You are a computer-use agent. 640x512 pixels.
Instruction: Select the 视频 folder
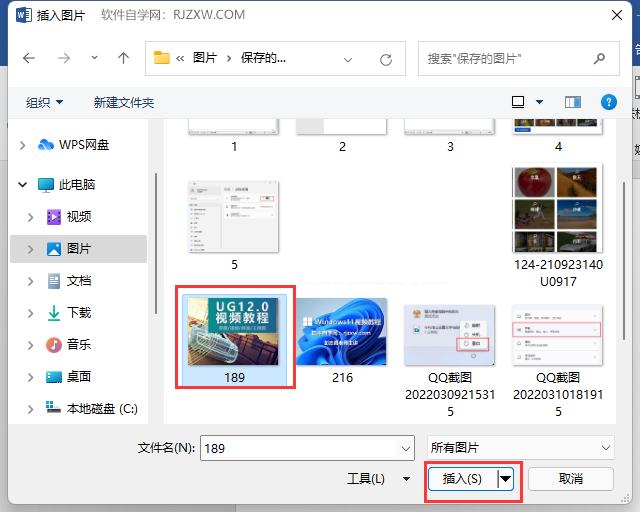69,217
